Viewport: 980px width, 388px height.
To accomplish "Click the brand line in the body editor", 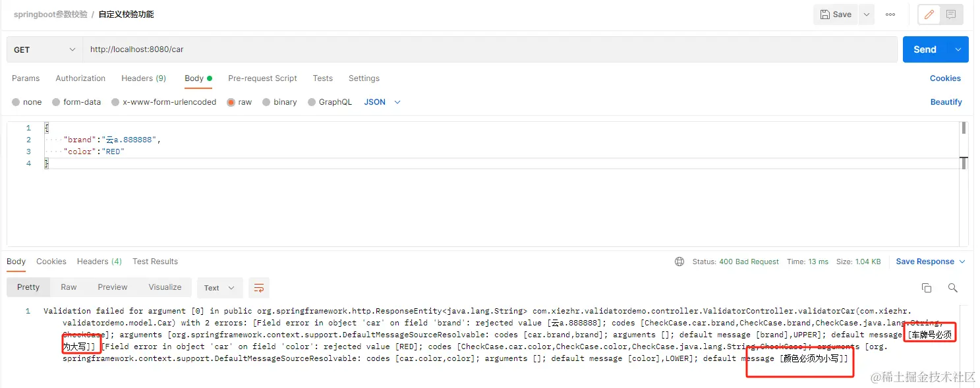I will pos(112,140).
